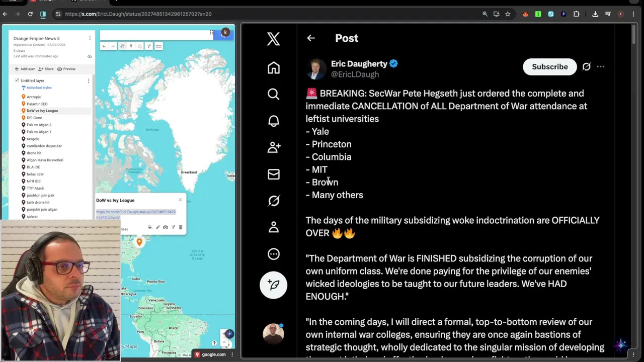Click the compose Post feather button
The width and height of the screenshot is (644, 362).
273,285
